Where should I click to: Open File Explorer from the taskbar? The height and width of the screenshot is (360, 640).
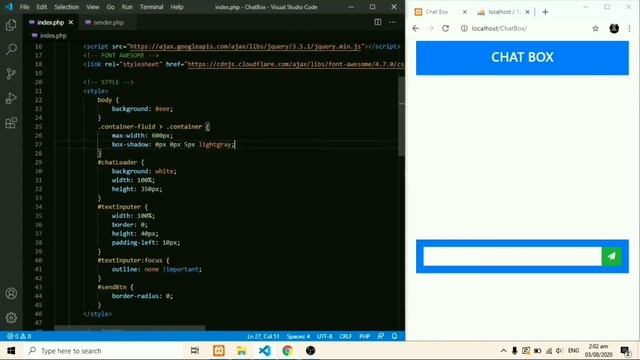coord(242,351)
